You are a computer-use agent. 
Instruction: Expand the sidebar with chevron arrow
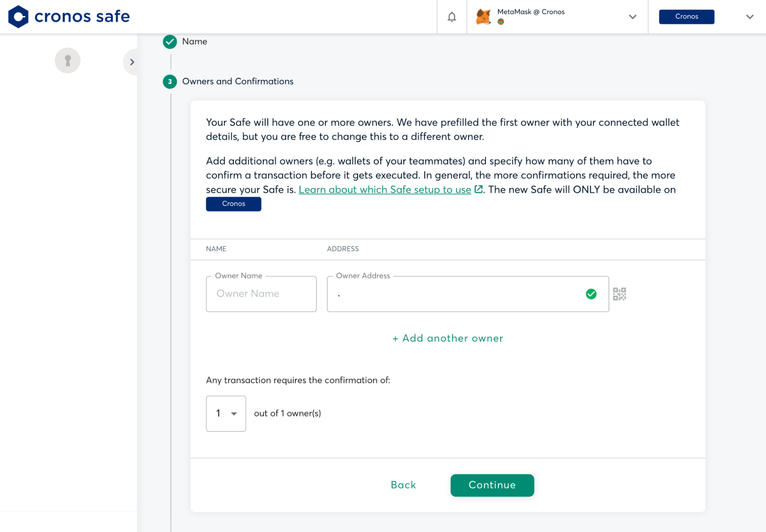click(132, 62)
